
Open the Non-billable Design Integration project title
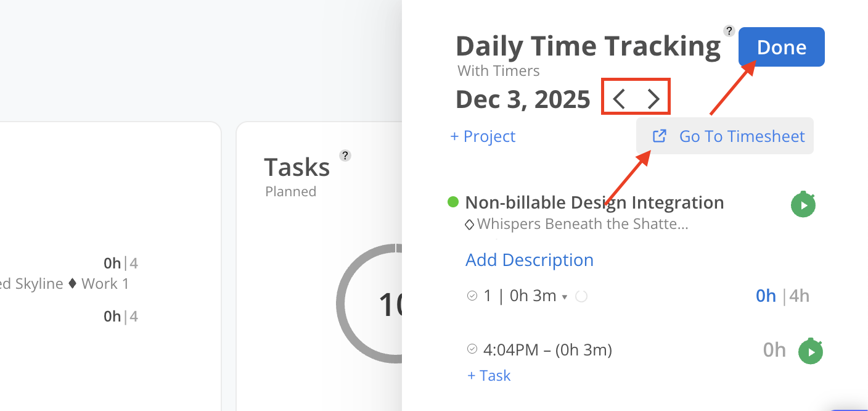click(x=594, y=202)
